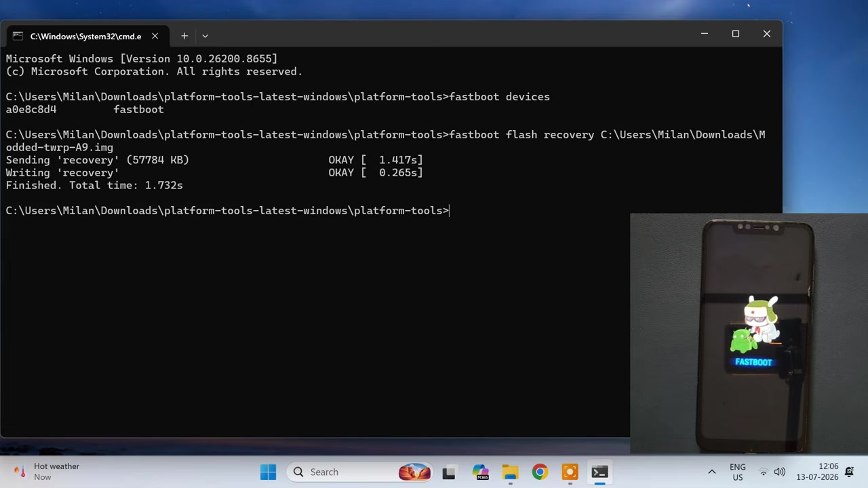
Task: Click 'odded-twrp-A9.img' filename text
Action: (60, 147)
